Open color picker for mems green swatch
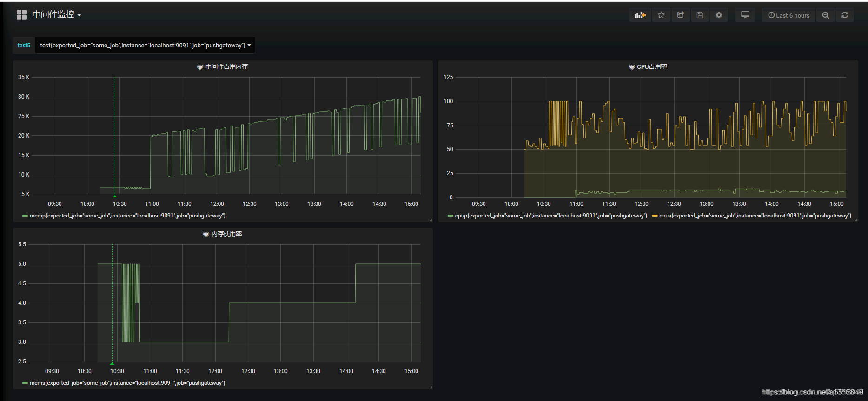The width and height of the screenshot is (868, 401). coord(25,383)
